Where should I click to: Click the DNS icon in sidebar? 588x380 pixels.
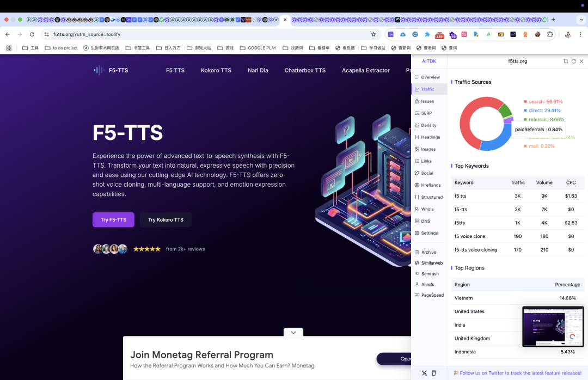coord(417,222)
